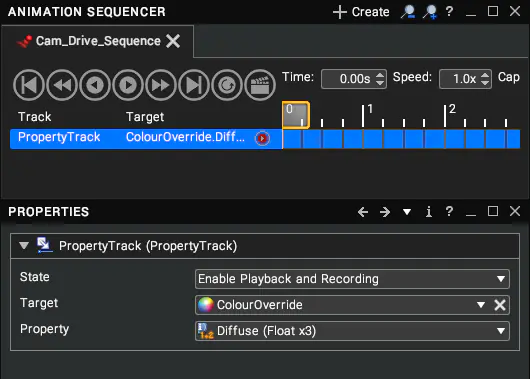Click the clapperboard capture icon
530x379 pixels.
tap(260, 85)
